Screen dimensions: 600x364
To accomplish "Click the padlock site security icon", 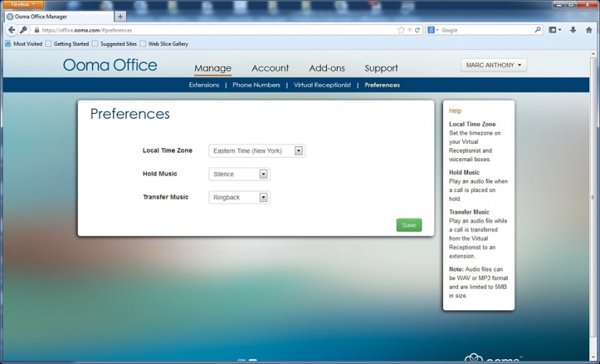I will coord(37,30).
